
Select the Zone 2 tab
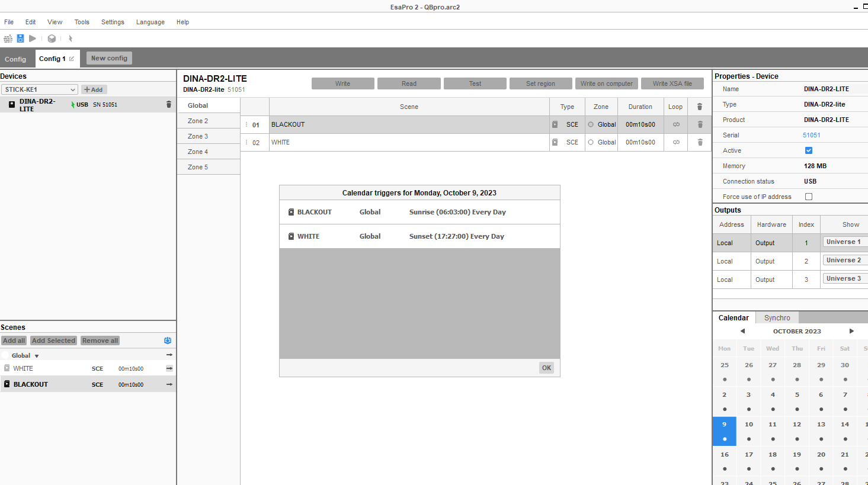click(209, 121)
